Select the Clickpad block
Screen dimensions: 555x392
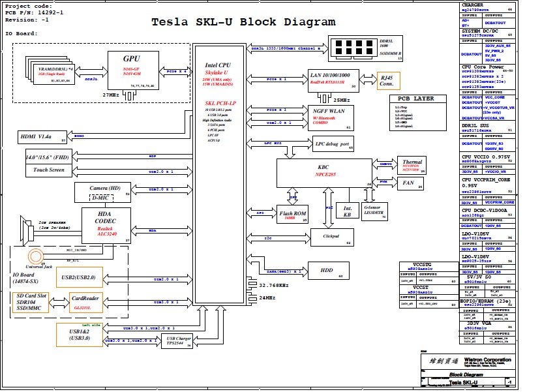pos(332,237)
